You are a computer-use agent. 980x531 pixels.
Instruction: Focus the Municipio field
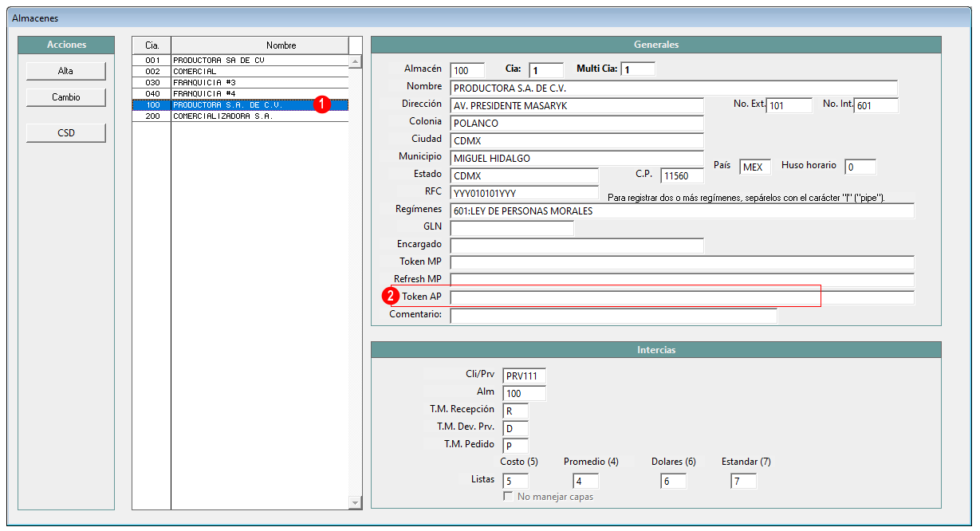click(577, 158)
